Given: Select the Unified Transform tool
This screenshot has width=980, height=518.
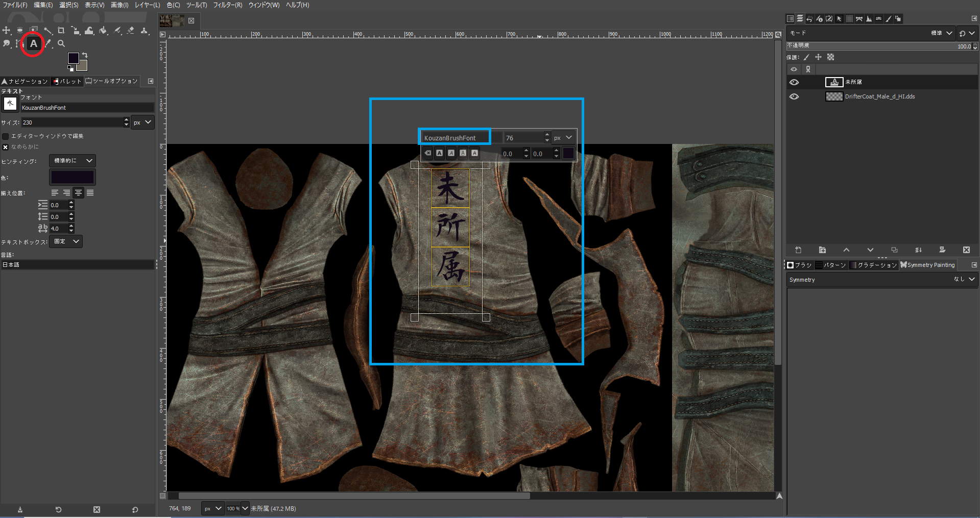Looking at the screenshot, I should 75,31.
